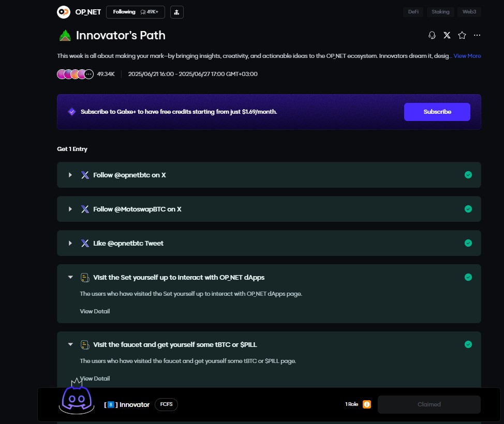The height and width of the screenshot is (424, 504).
Task: Click the orange info icon beside 1 Role
Action: pyautogui.click(x=366, y=404)
